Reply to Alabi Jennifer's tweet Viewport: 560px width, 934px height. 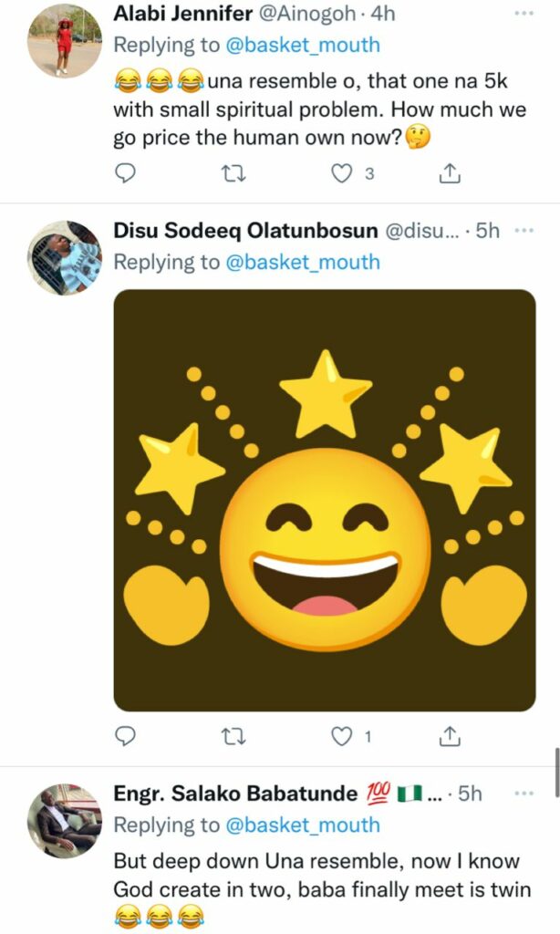tap(125, 173)
